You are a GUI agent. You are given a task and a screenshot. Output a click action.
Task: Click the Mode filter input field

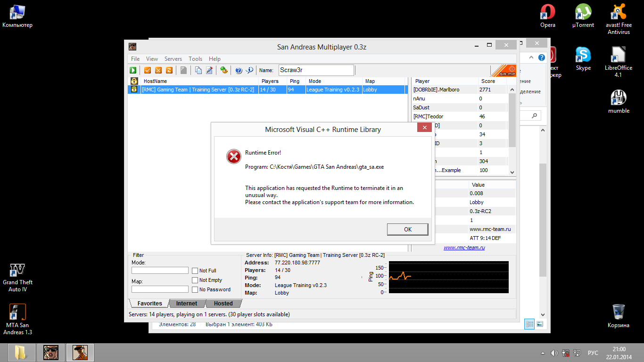pyautogui.click(x=160, y=271)
